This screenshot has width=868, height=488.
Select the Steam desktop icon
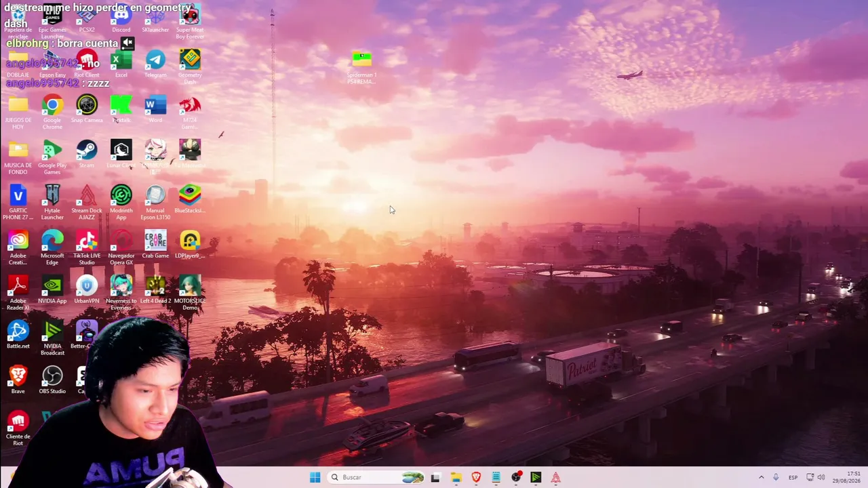pos(87,155)
